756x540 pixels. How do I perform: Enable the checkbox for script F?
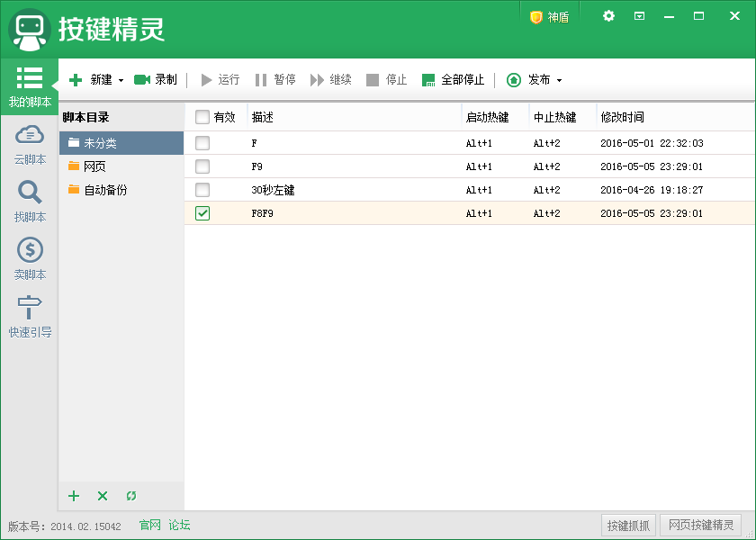[x=202, y=143]
